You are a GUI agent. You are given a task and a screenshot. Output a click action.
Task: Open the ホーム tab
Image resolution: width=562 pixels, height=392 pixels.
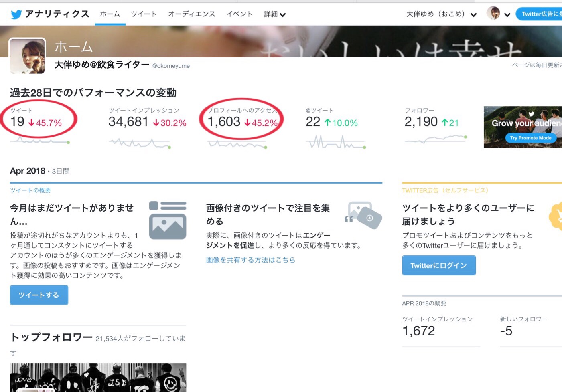pyautogui.click(x=110, y=14)
